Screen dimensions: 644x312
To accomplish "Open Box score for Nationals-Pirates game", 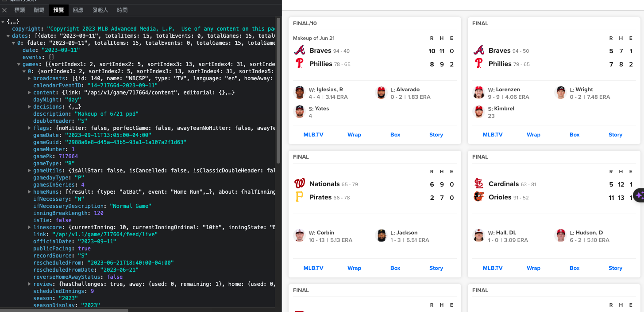I will tap(395, 268).
